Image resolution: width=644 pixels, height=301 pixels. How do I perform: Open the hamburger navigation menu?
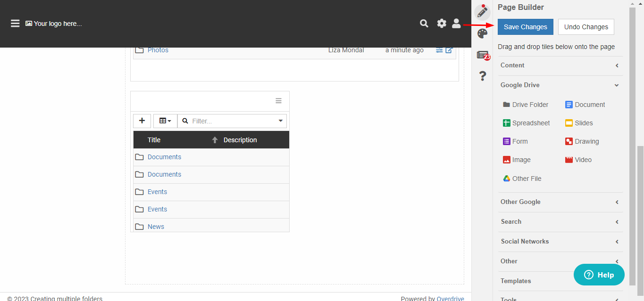coord(15,24)
